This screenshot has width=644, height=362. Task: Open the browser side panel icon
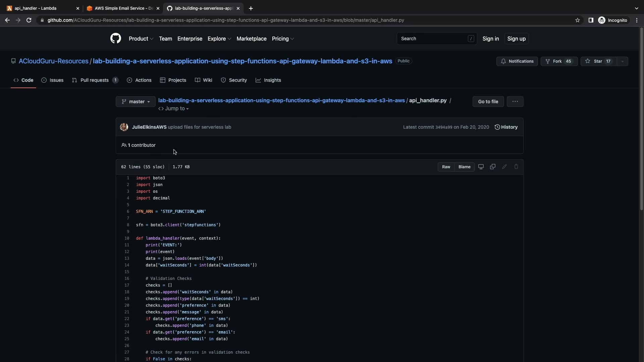pos(591,20)
